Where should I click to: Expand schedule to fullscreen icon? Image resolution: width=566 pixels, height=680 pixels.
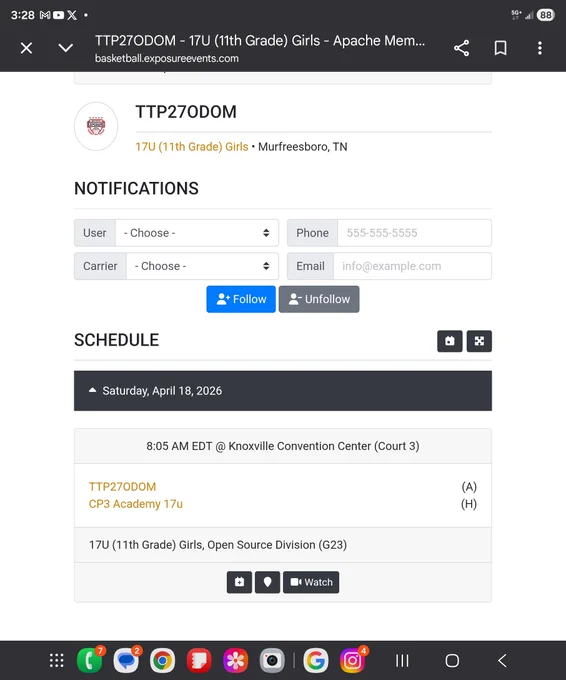click(479, 341)
